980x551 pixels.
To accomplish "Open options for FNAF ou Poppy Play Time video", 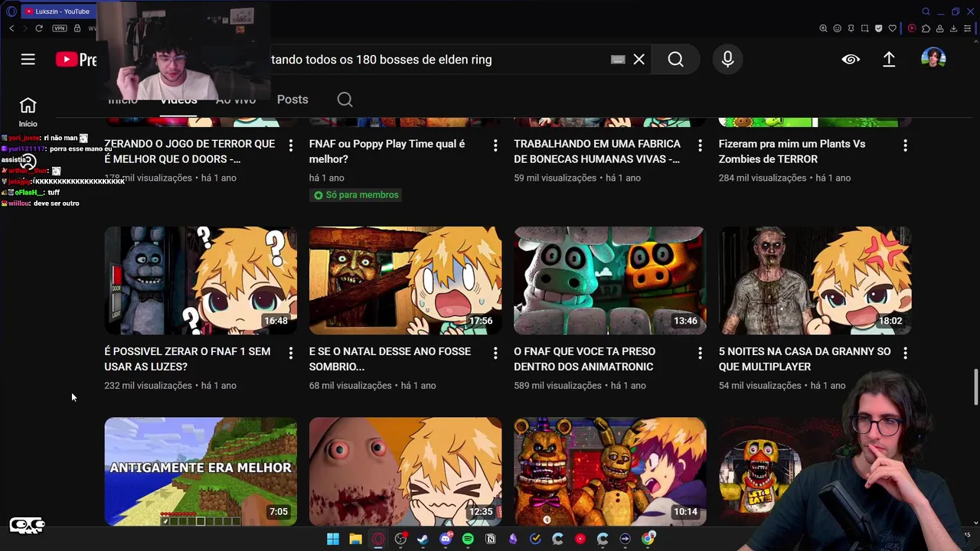I will point(495,145).
